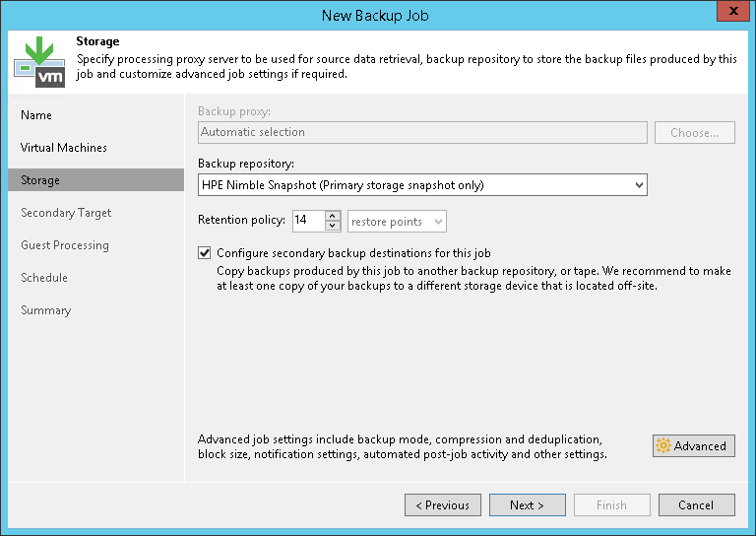Click the gear icon on Advanced button
The image size is (756, 536).
coord(663,446)
